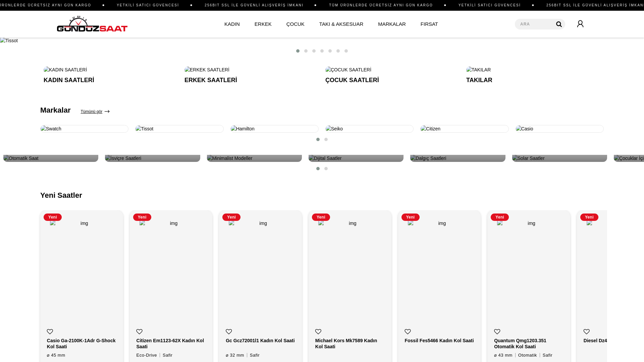Open the KADIN menu
Screen dimensions: 644x362
pyautogui.click(x=232, y=24)
